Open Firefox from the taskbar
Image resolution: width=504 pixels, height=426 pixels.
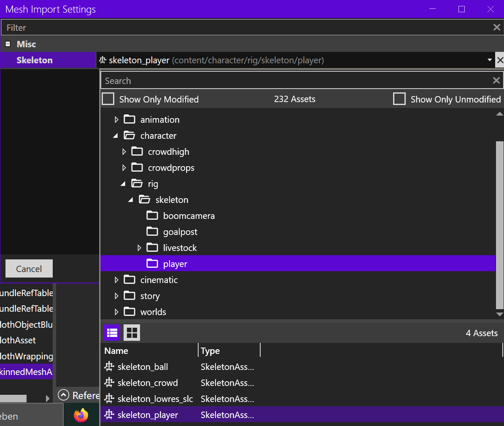[81, 415]
